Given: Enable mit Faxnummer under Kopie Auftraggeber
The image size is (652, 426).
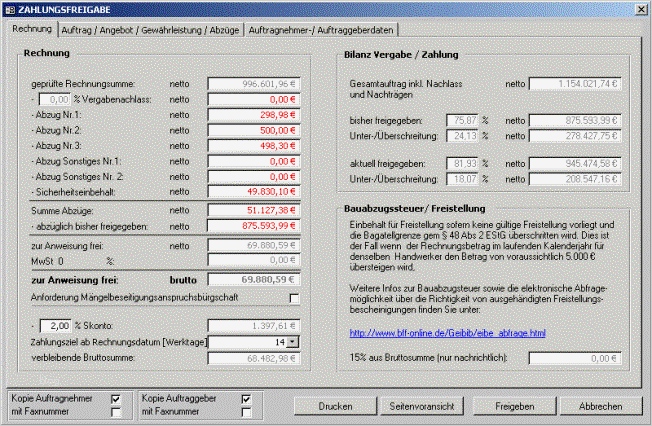Looking at the screenshot, I should point(246,412).
